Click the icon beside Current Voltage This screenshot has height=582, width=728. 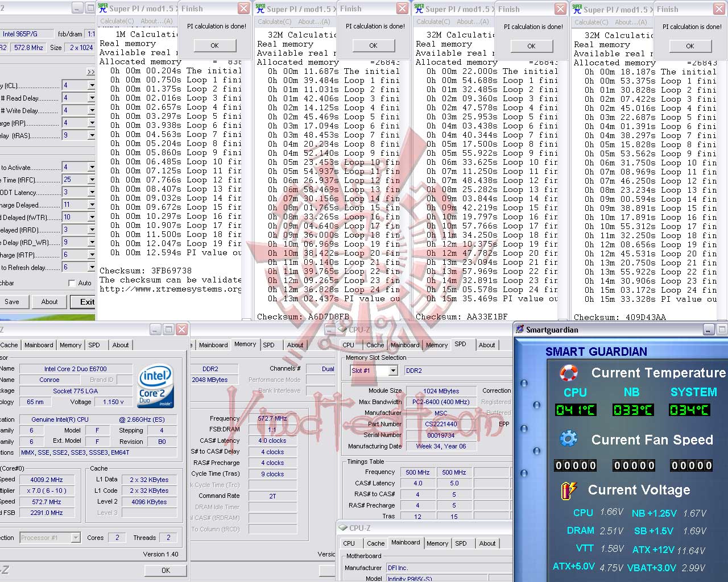click(x=569, y=490)
